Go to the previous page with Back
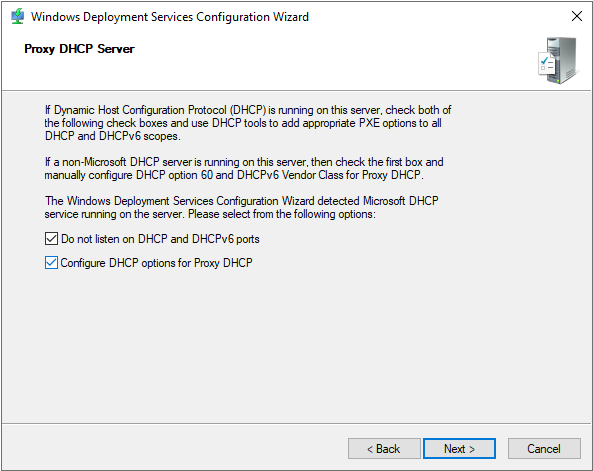The image size is (593, 471). (384, 449)
